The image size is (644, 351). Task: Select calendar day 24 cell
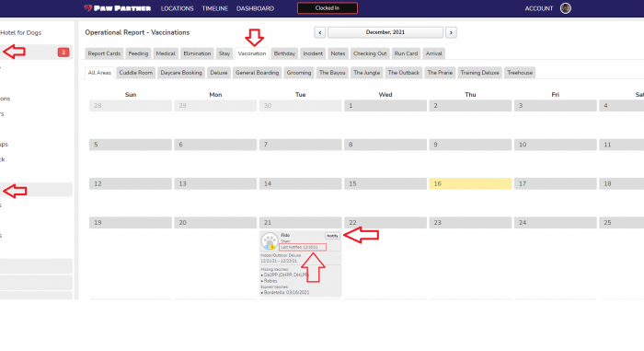click(556, 223)
